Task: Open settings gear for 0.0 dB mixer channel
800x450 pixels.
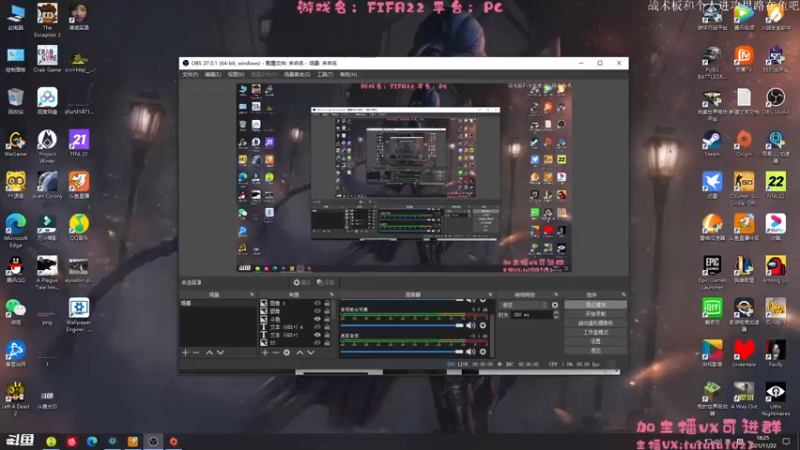Action: (483, 325)
